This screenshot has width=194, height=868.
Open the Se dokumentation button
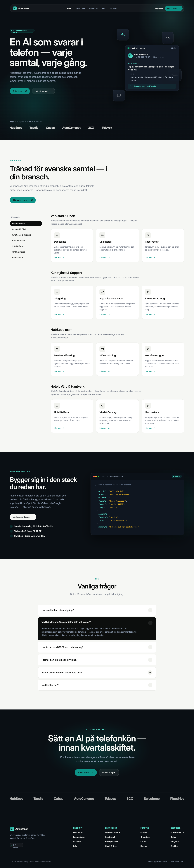23,517
